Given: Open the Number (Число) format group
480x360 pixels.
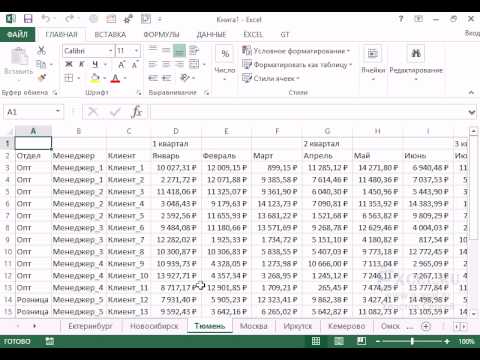Looking at the screenshot, I should tap(225, 63).
